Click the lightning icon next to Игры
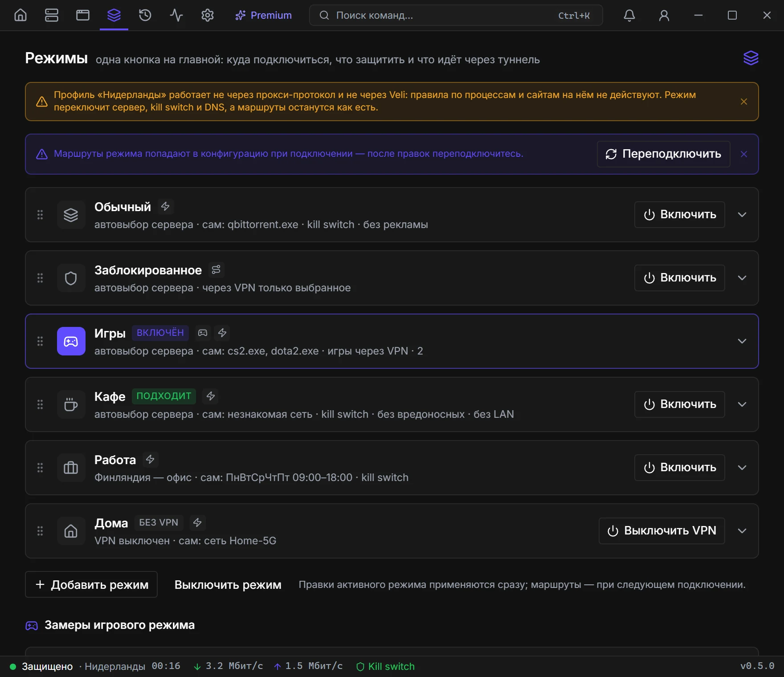This screenshot has width=784, height=677. (x=222, y=333)
